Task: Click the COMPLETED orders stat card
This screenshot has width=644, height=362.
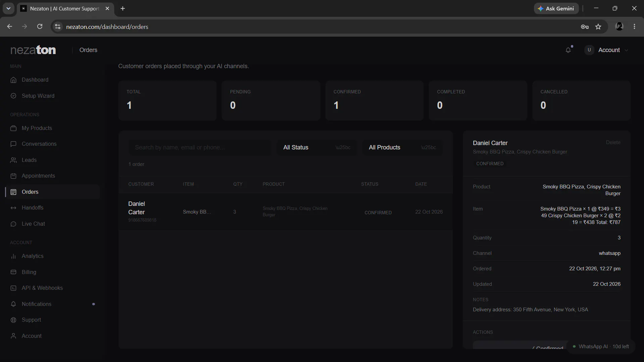Action: point(478,100)
